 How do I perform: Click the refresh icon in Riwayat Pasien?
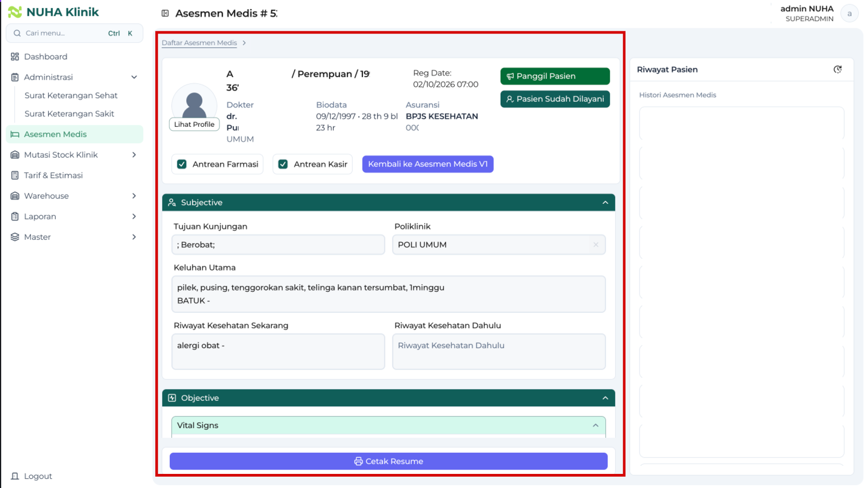pos(838,69)
